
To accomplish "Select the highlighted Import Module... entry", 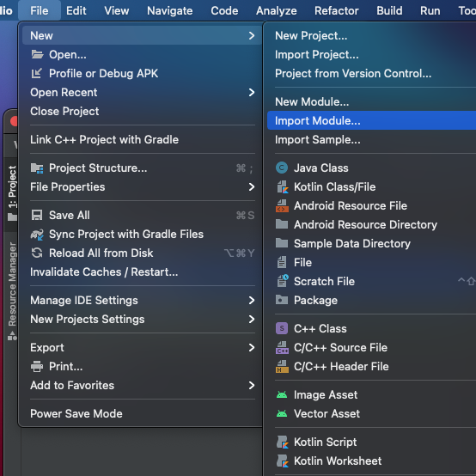I will 371,120.
